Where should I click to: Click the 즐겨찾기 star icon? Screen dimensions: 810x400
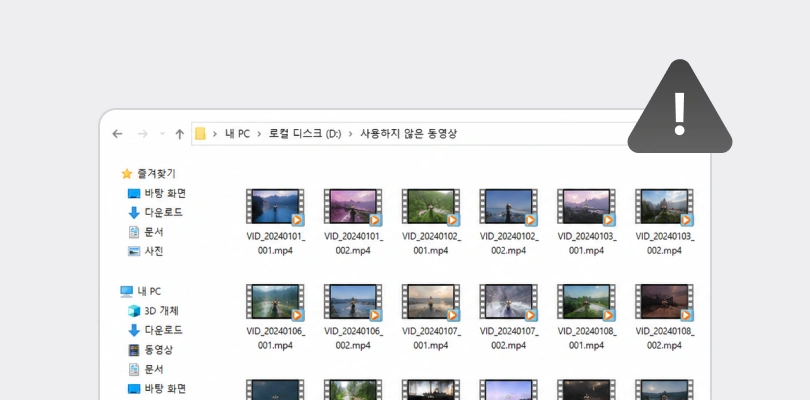point(127,174)
